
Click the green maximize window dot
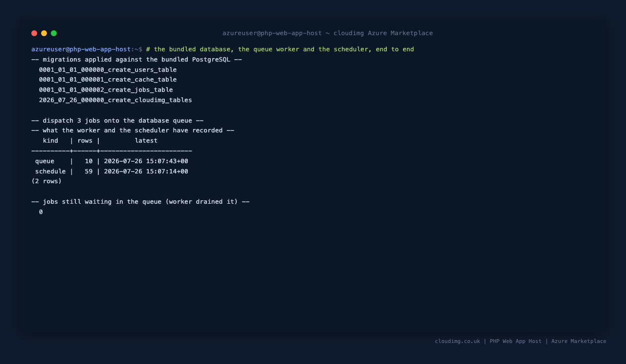[x=54, y=33]
